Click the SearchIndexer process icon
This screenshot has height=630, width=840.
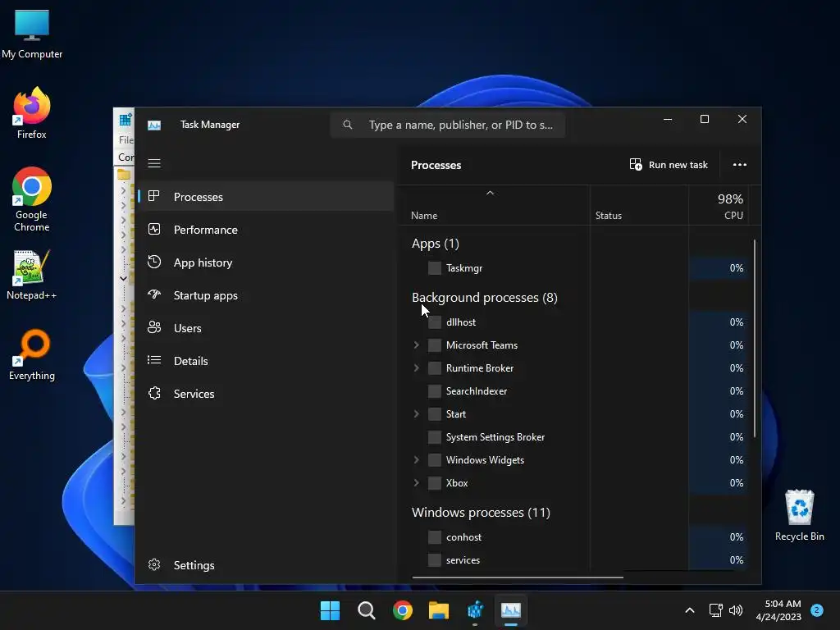(435, 391)
